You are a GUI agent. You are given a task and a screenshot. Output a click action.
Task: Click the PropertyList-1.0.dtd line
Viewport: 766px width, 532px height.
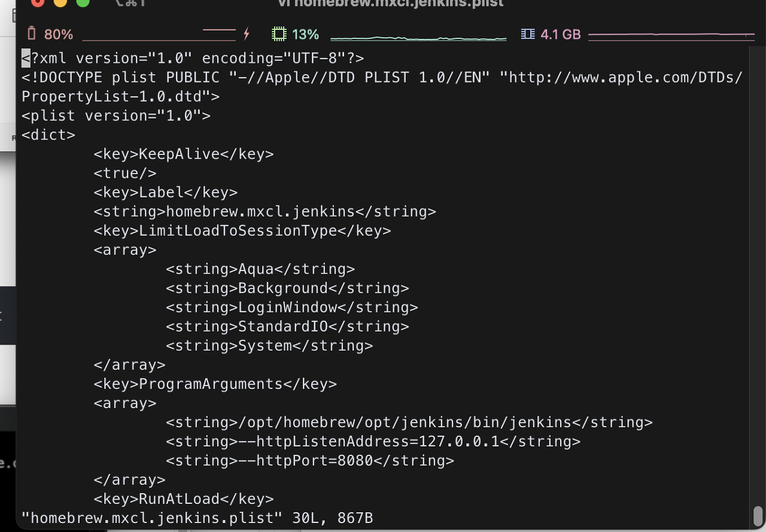point(121,96)
